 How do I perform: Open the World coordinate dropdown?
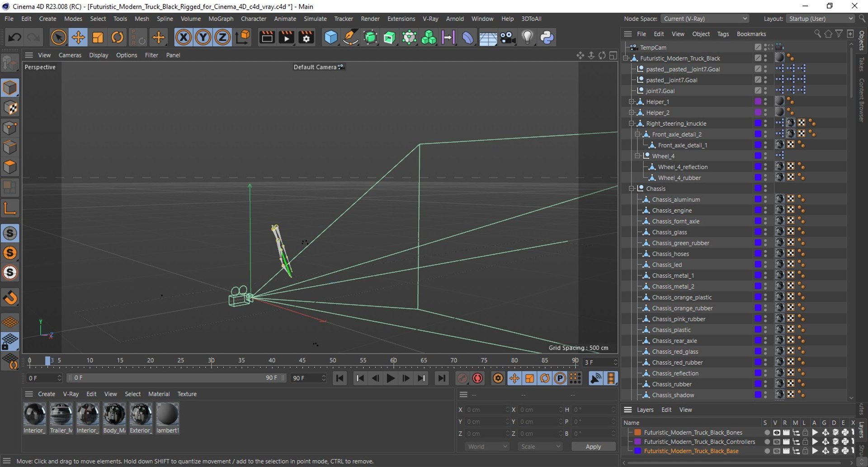(x=487, y=447)
